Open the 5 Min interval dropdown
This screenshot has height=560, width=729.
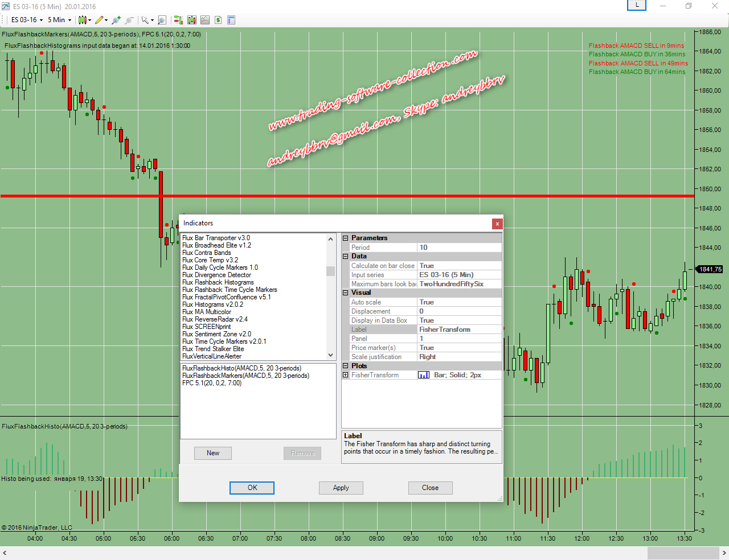coord(59,20)
